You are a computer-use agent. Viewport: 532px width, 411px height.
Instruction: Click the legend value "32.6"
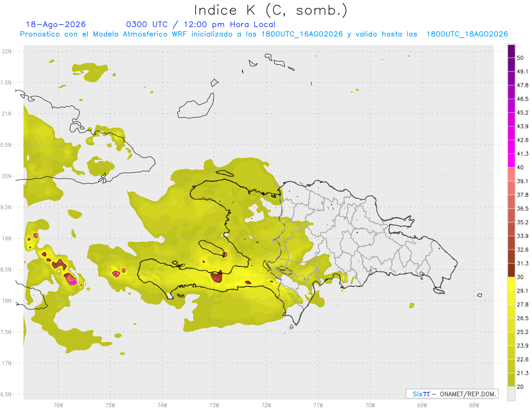click(522, 250)
